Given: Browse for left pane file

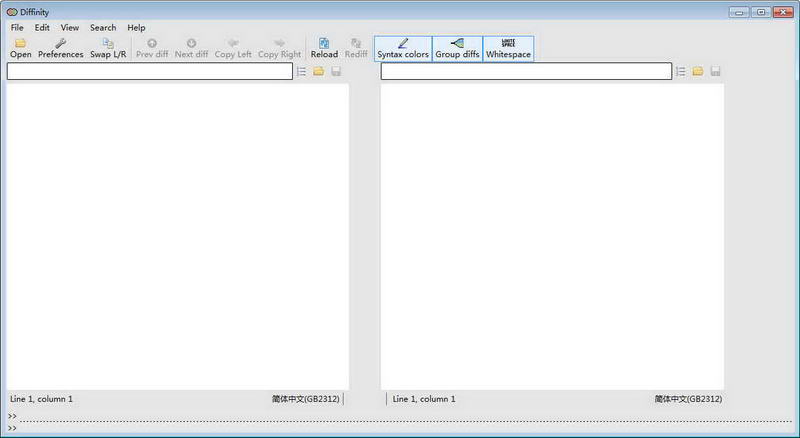Looking at the screenshot, I should 318,71.
